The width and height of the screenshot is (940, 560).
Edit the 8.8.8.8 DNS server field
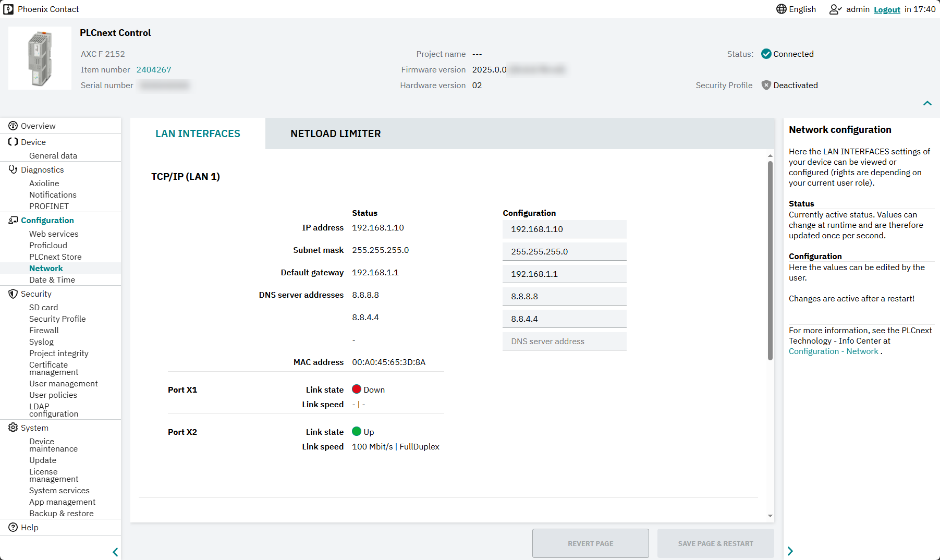564,296
